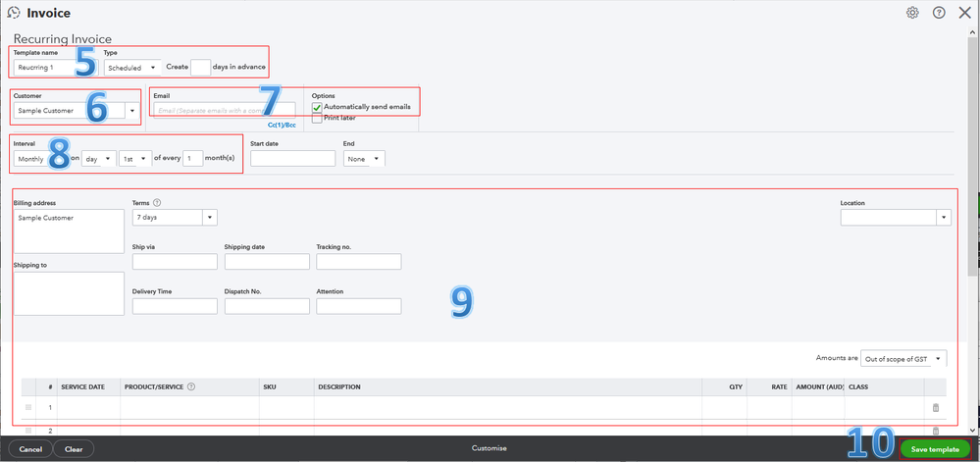Open the '1st' dropdown in Interval
Viewport: 980px width, 462px height.
point(135,159)
